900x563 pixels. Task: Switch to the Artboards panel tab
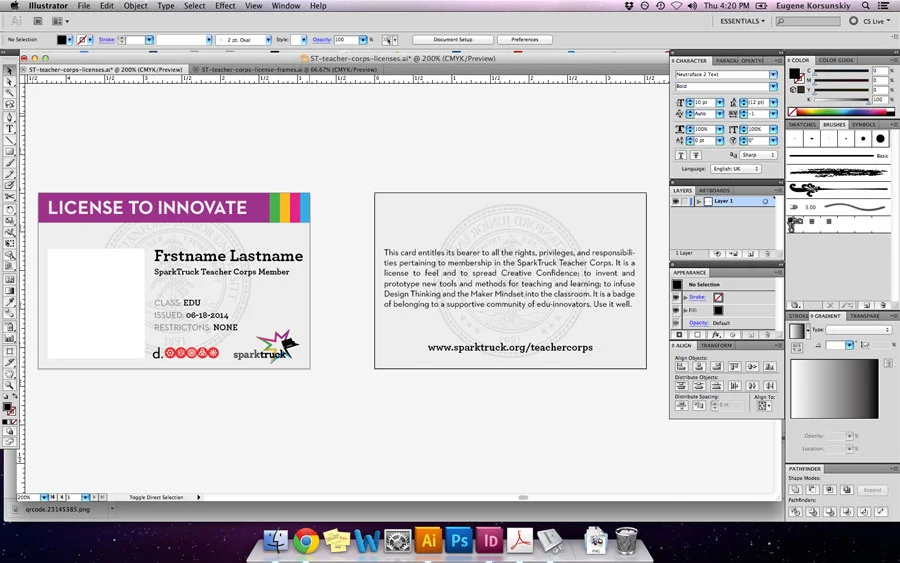[714, 191]
